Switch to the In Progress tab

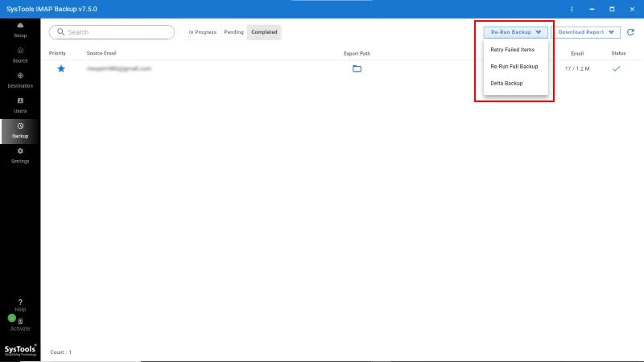[203, 32]
